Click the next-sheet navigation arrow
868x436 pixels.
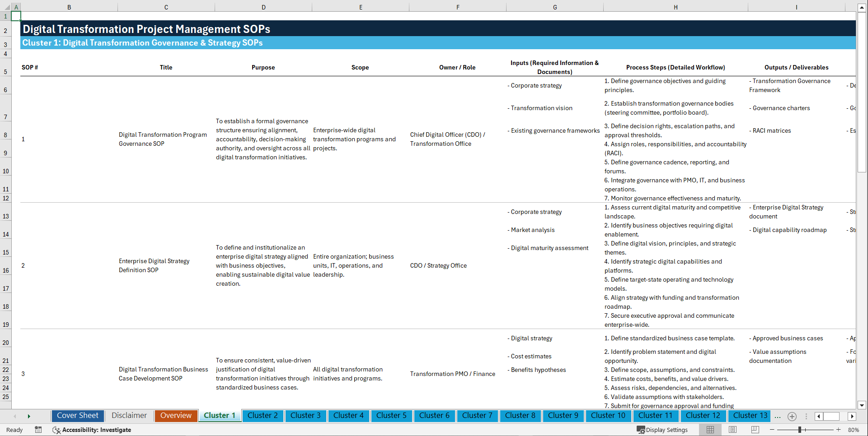(x=29, y=416)
